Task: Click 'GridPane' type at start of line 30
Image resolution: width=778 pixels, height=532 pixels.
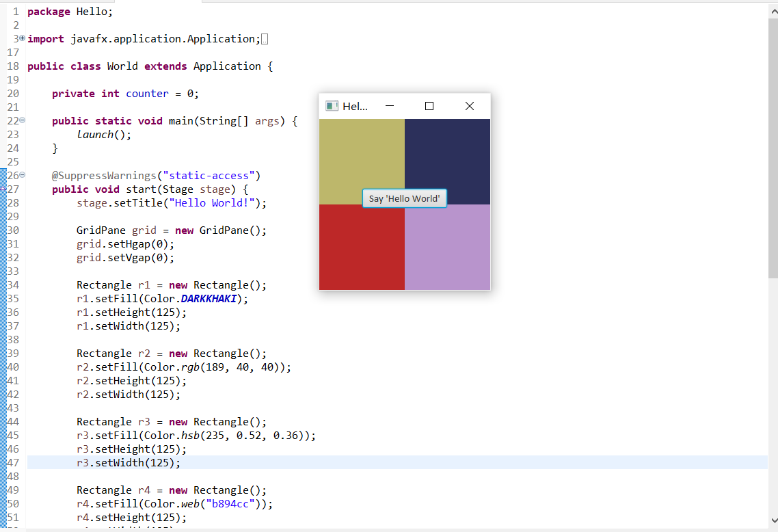Action: [x=101, y=230]
